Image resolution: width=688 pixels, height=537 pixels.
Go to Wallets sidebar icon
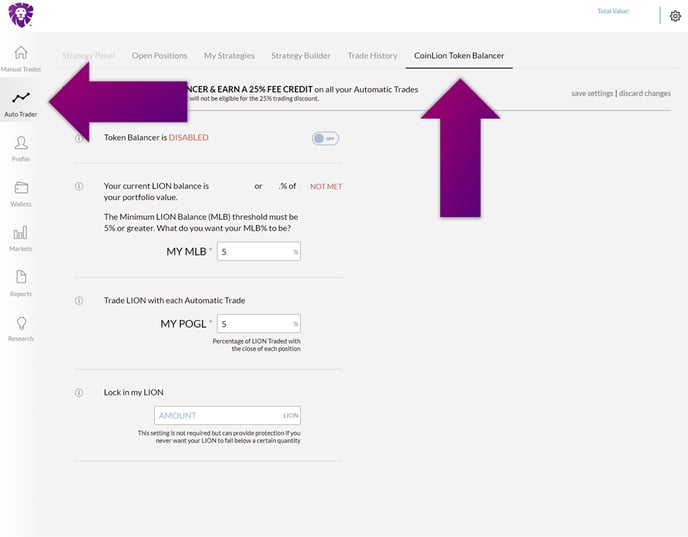21,188
